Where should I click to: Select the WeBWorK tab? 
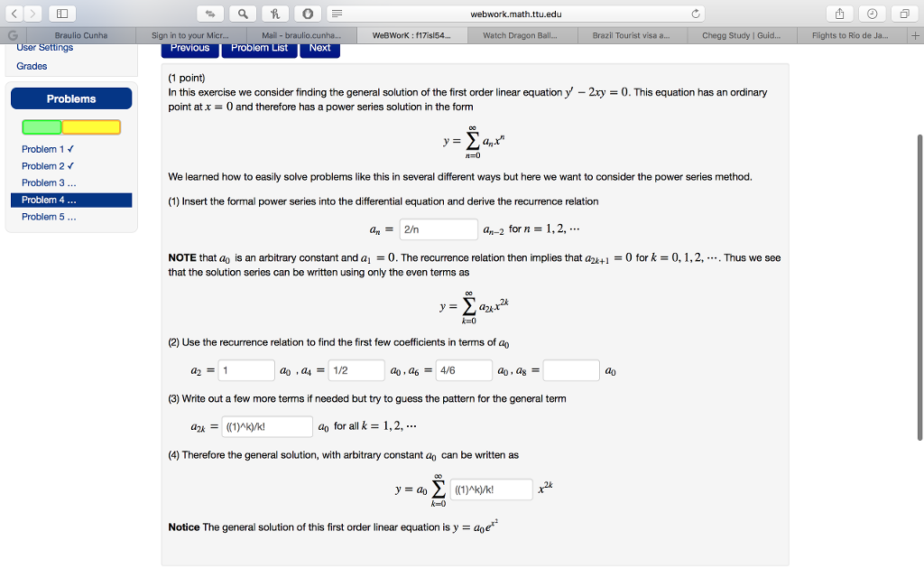click(411, 35)
